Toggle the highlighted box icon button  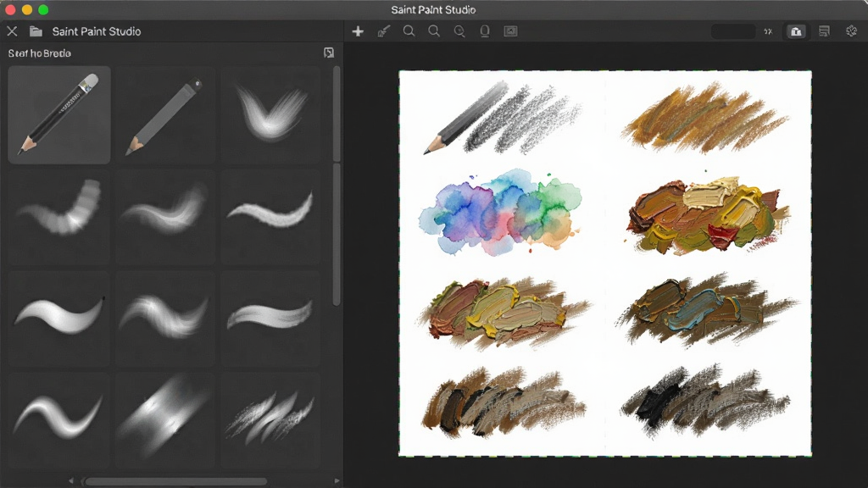click(796, 31)
